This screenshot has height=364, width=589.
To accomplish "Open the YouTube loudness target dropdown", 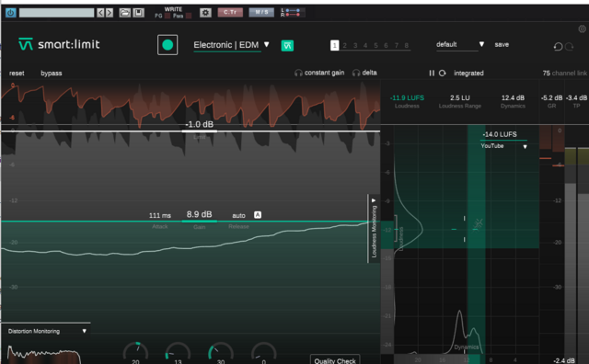I will [503, 146].
